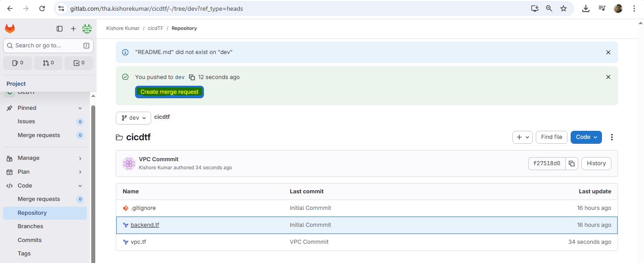The height and width of the screenshot is (263, 644).
Task: Open the dev branch selector dropdown
Action: tap(133, 118)
